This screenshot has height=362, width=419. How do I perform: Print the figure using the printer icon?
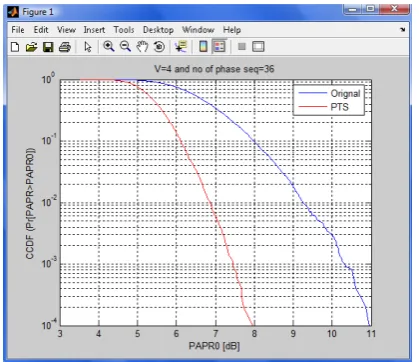[65, 47]
